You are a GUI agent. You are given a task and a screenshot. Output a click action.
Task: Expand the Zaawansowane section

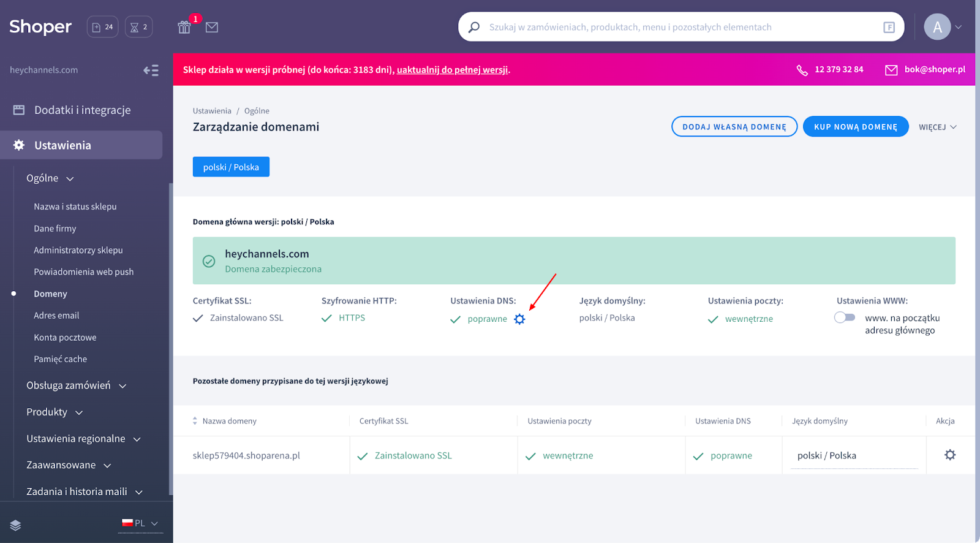click(69, 465)
